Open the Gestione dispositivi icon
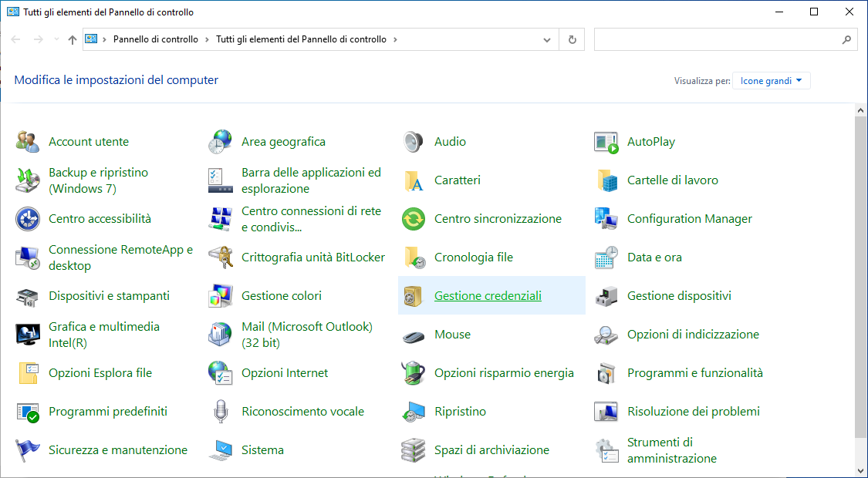868x478 pixels. [x=606, y=296]
